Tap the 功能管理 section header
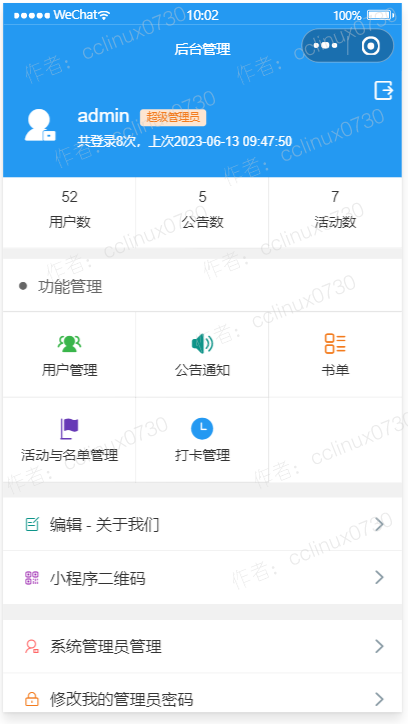The width and height of the screenshot is (408, 724). pyautogui.click(x=70, y=287)
